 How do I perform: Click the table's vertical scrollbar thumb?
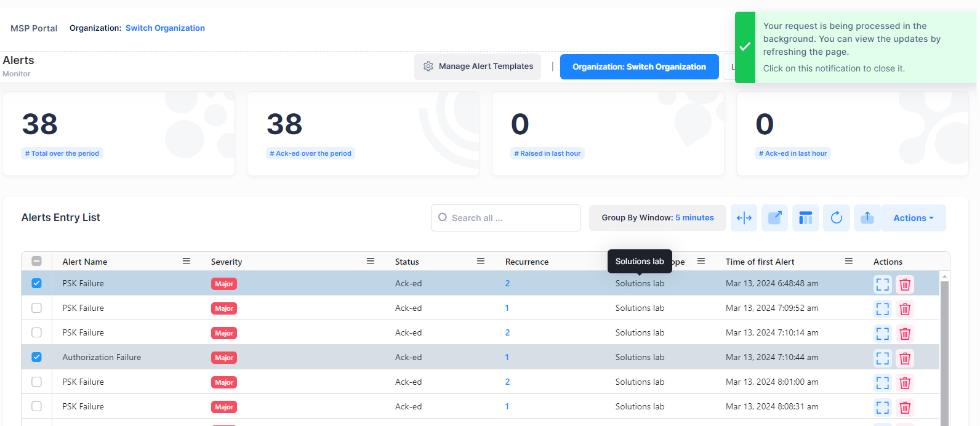pos(944,351)
